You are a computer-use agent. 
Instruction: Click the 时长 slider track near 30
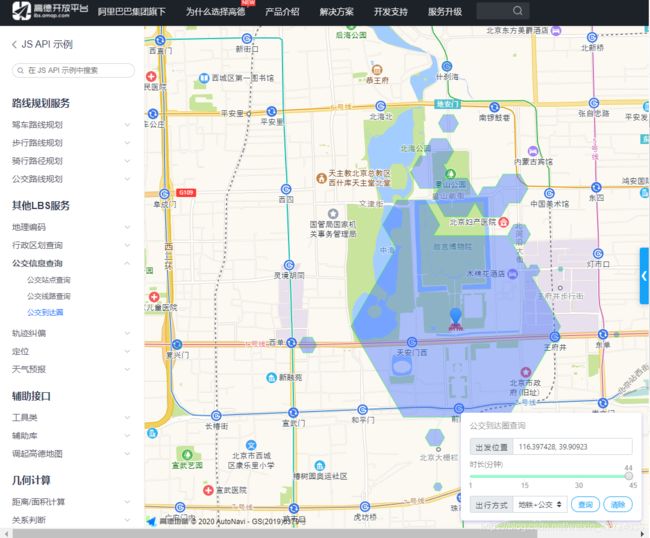(x=579, y=476)
